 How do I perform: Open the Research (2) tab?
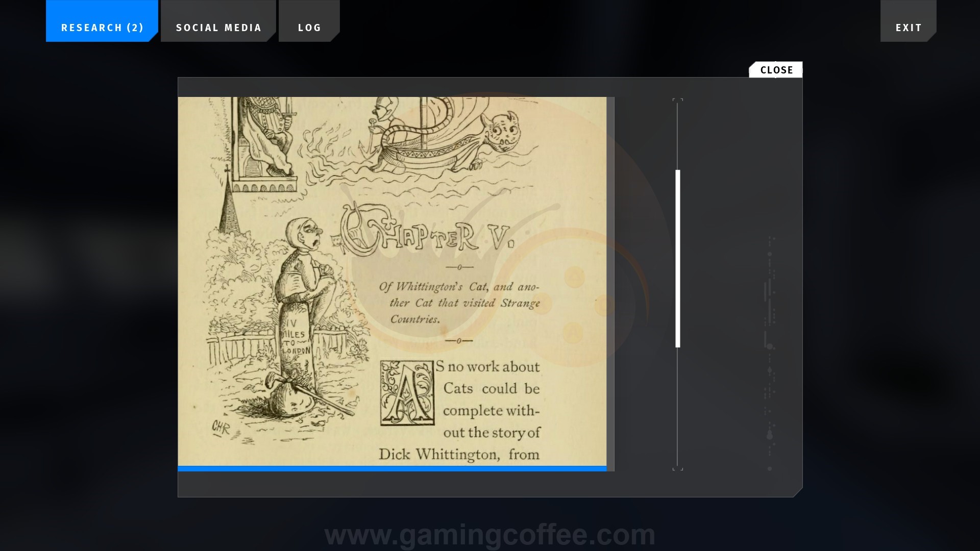point(102,21)
